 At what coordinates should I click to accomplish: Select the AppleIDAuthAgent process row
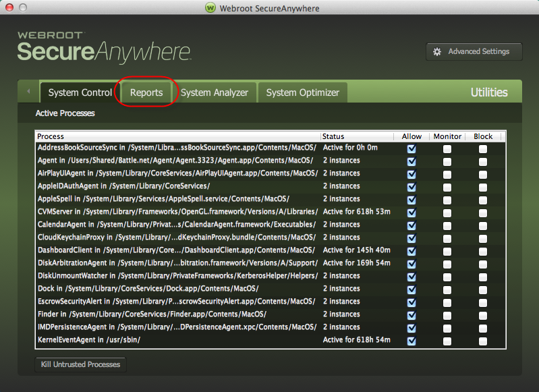point(271,186)
